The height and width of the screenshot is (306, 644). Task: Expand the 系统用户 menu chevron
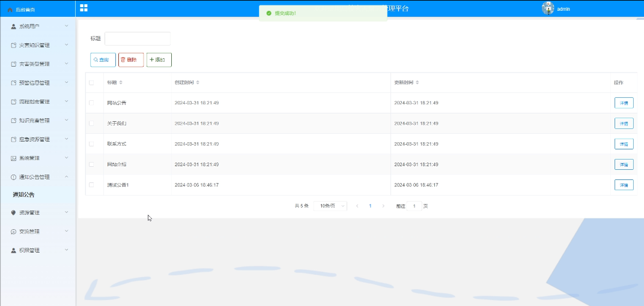pos(67,26)
